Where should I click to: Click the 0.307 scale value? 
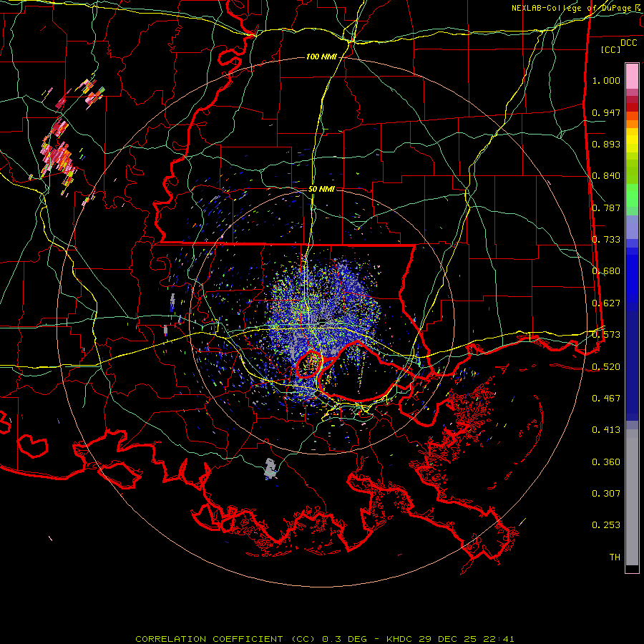click(606, 494)
